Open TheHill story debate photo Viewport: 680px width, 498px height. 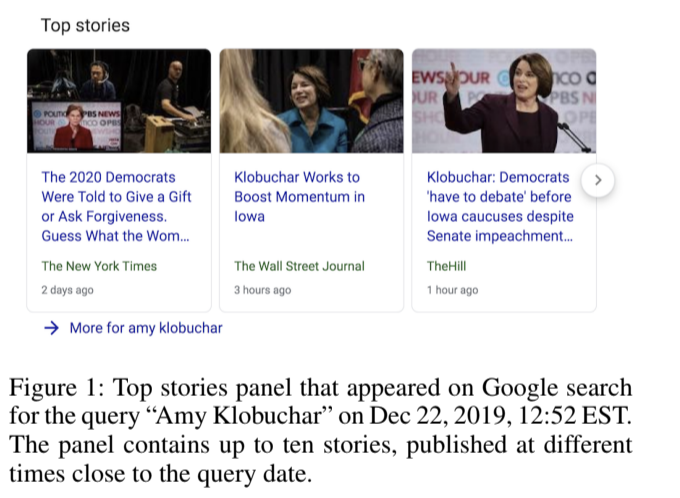(x=504, y=101)
